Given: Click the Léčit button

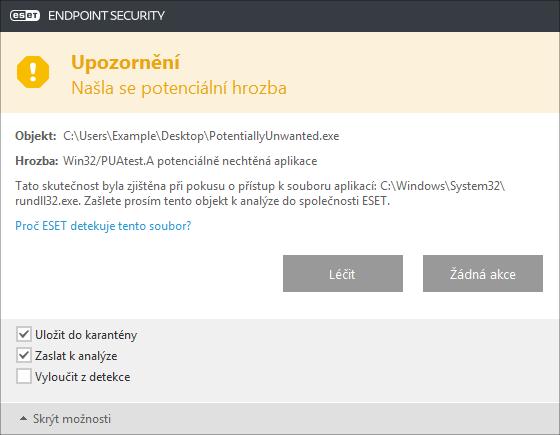Looking at the screenshot, I should [x=343, y=274].
